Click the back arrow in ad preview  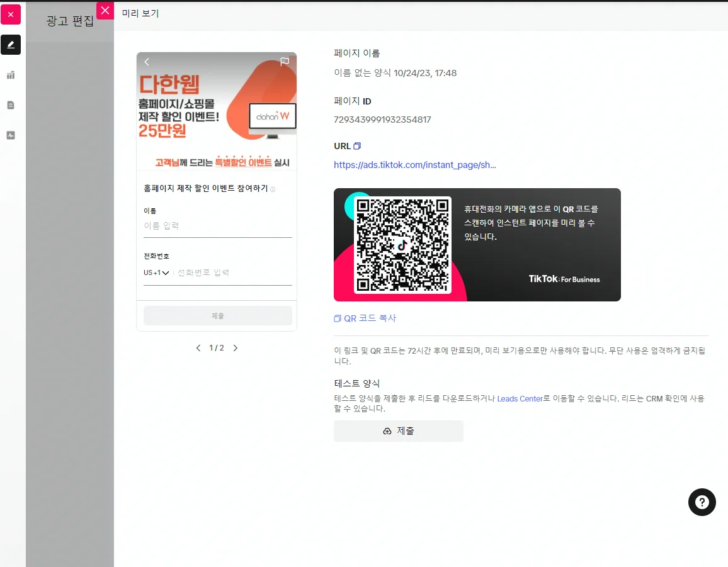[x=146, y=62]
